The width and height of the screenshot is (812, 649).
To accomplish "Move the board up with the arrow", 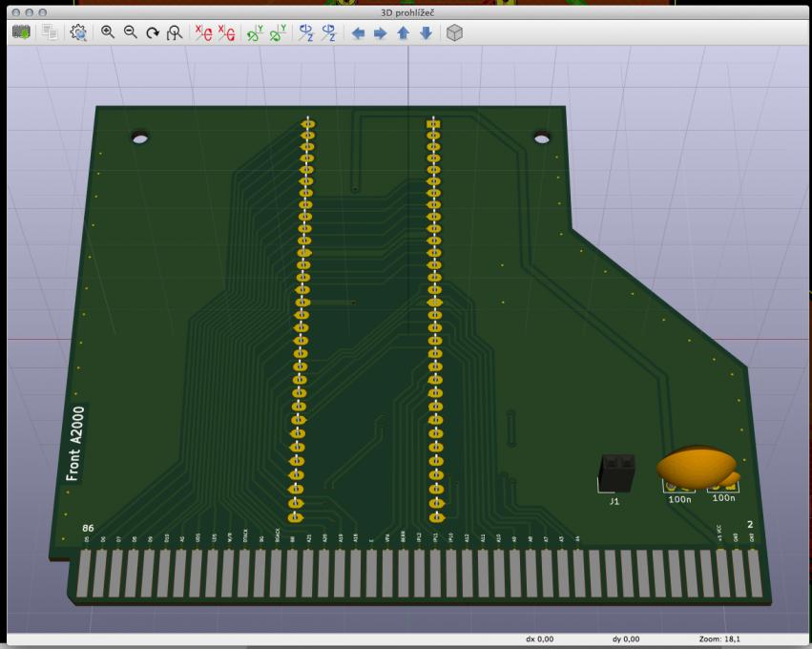I will [403, 32].
